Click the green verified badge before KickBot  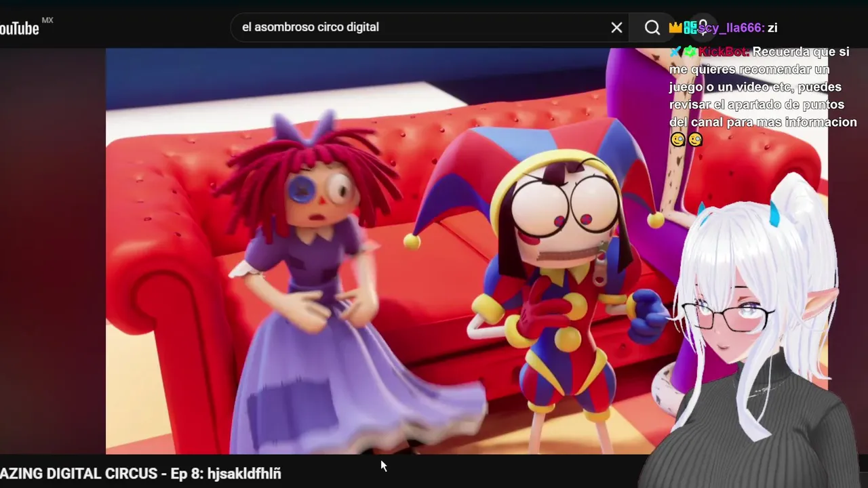[x=690, y=52]
